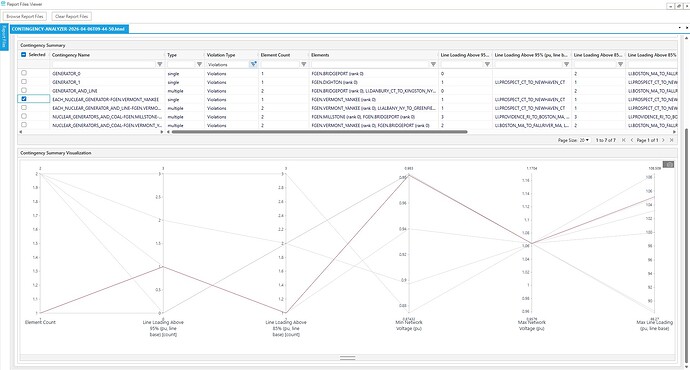
Task: Open the Contingency Name column filter icon
Action: point(160,64)
